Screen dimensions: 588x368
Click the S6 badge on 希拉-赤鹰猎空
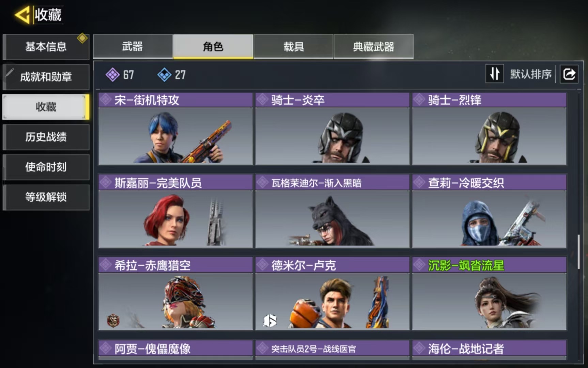point(113,320)
